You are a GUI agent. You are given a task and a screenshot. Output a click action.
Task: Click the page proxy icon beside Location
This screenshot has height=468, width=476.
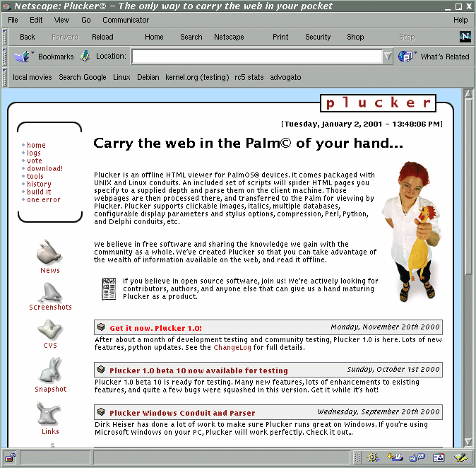(85, 56)
